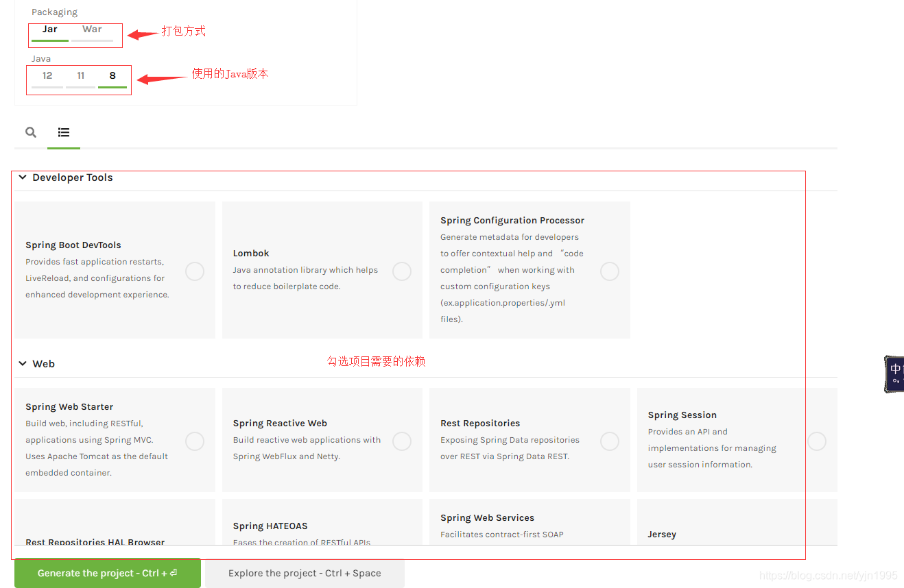Screen dimensions: 904x588
Task: Toggle the Spring Boot DevTools dependency circle
Action: pyautogui.click(x=195, y=271)
